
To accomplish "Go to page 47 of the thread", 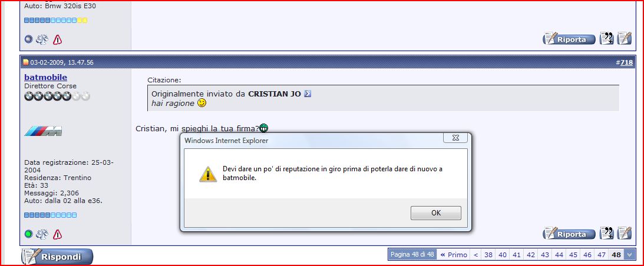I will pyautogui.click(x=602, y=254).
